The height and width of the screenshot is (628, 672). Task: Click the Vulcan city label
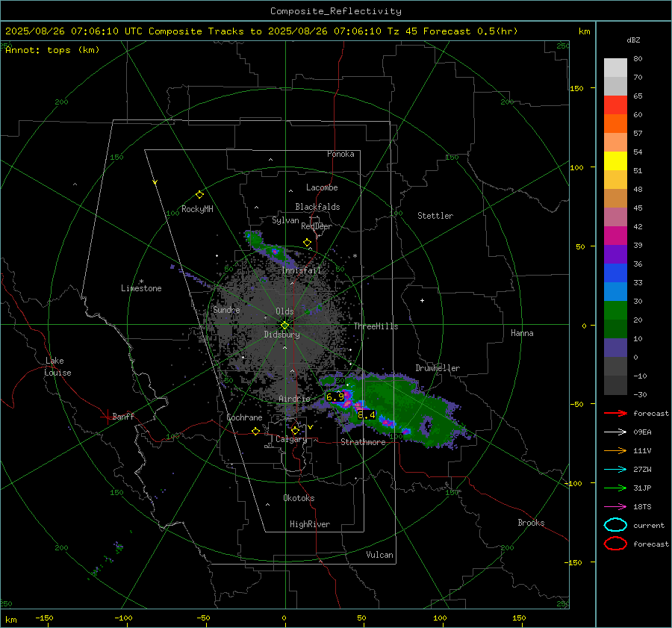click(x=379, y=555)
